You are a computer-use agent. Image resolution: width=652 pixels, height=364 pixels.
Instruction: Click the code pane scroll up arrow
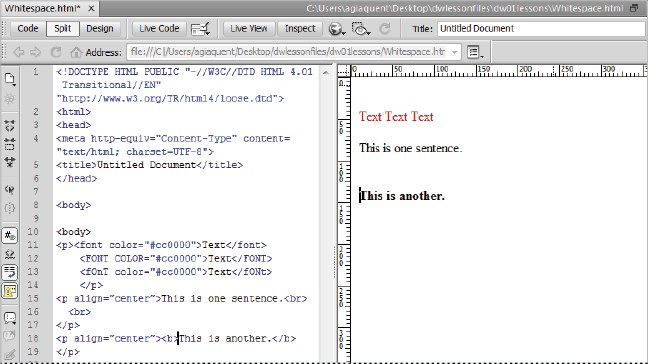click(x=326, y=73)
